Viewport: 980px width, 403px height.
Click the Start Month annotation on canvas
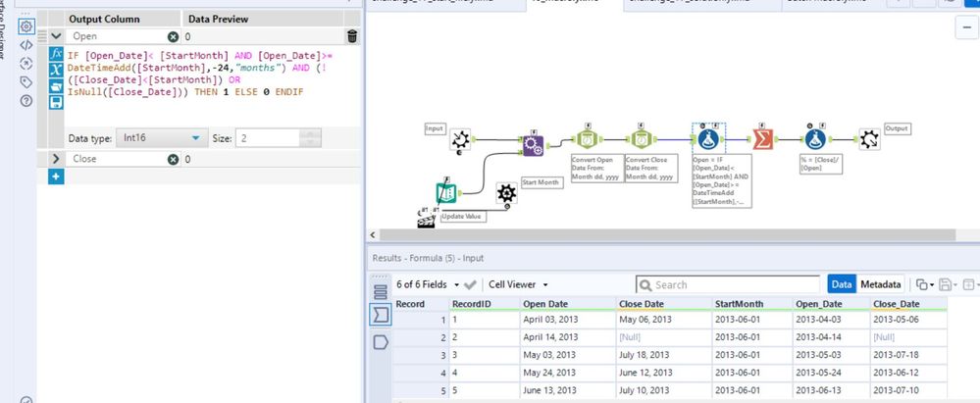pos(542,182)
